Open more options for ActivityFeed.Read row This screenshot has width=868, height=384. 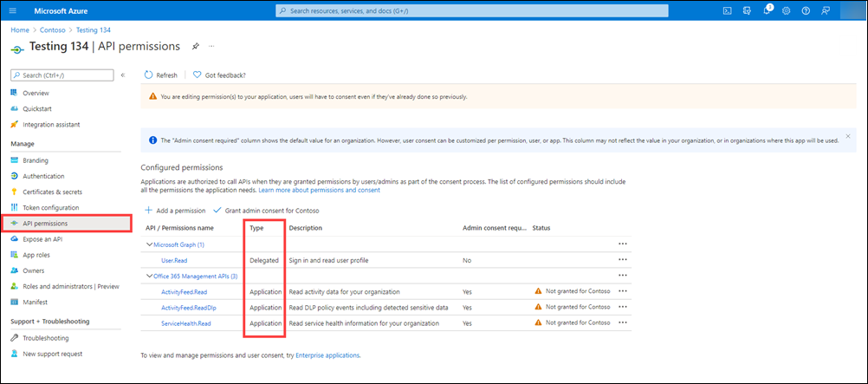coord(621,291)
